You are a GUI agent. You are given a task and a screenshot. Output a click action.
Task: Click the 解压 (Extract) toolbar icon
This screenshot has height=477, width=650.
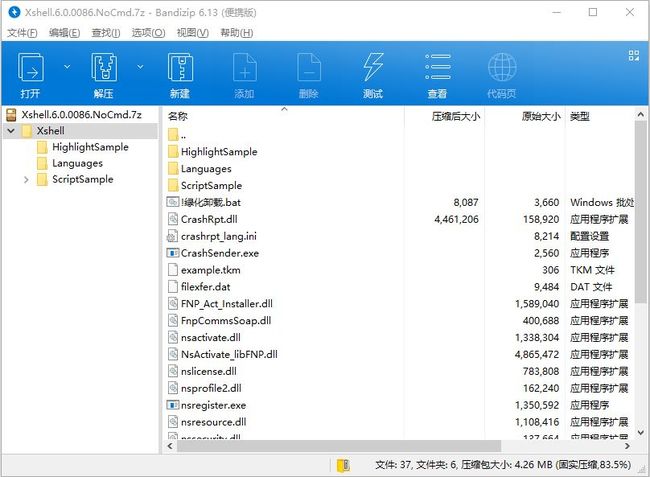(104, 68)
